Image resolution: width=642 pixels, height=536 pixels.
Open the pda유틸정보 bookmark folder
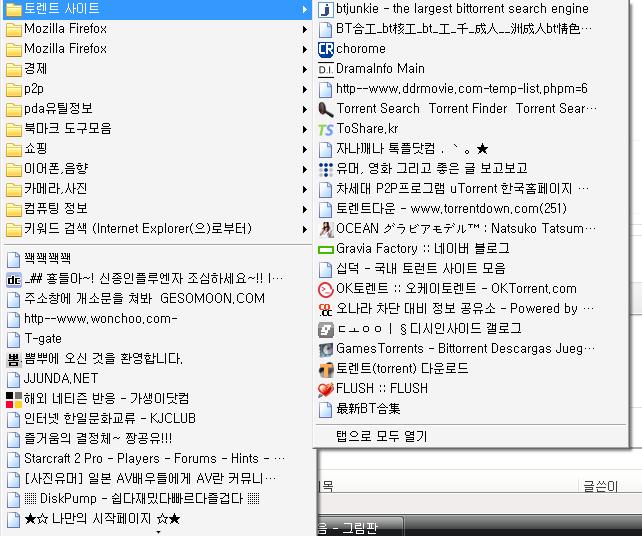point(157,109)
